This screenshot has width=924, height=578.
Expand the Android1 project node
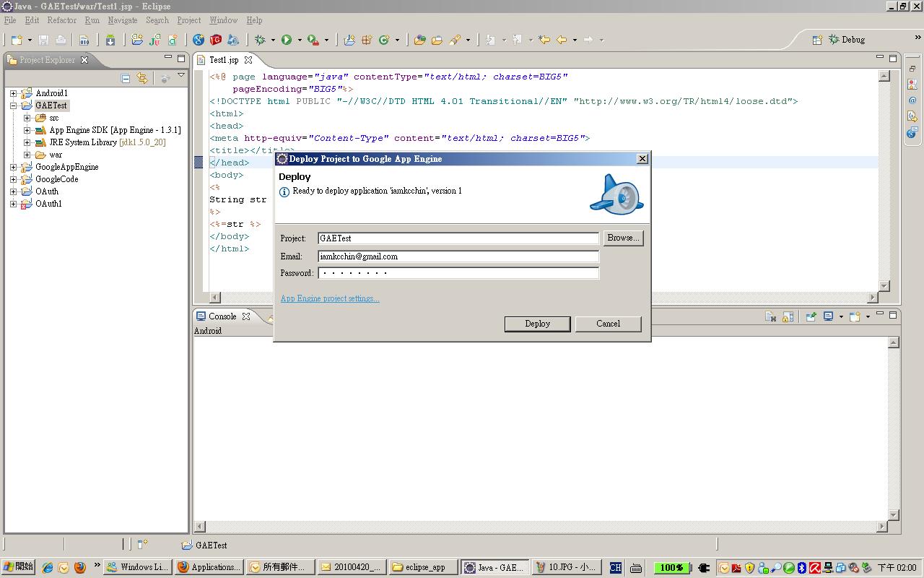click(13, 93)
